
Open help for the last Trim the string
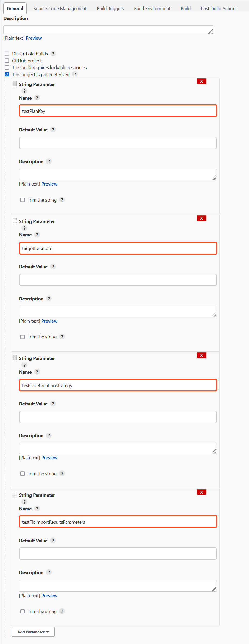click(x=62, y=611)
